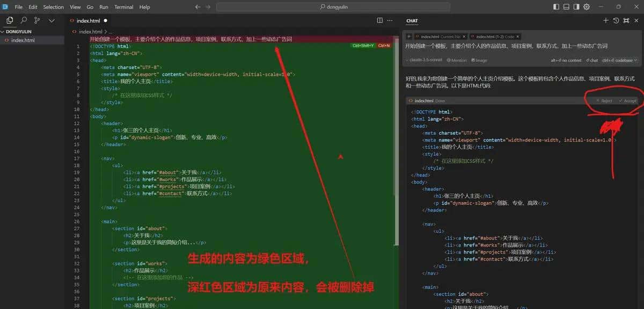Open the Source Control view icon
The height and width of the screenshot is (309, 644).
(37, 20)
